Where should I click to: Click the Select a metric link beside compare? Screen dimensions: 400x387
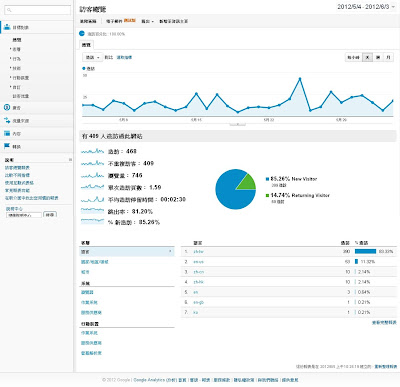[124, 57]
